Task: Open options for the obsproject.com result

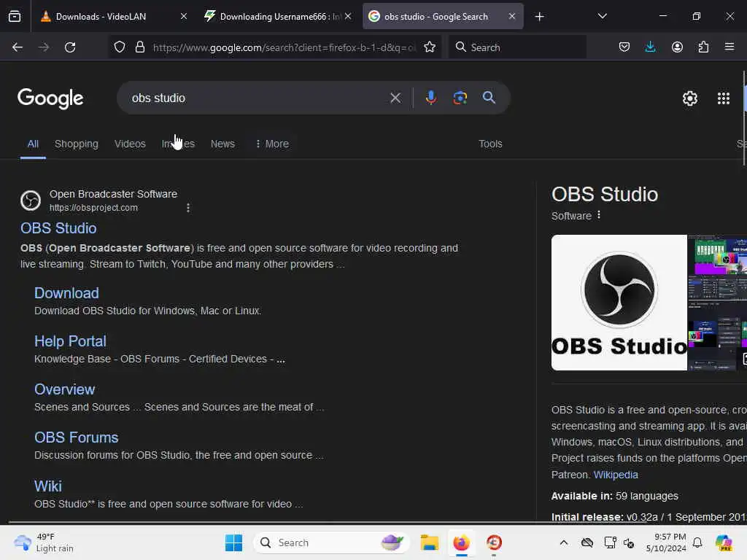Action: (x=188, y=208)
